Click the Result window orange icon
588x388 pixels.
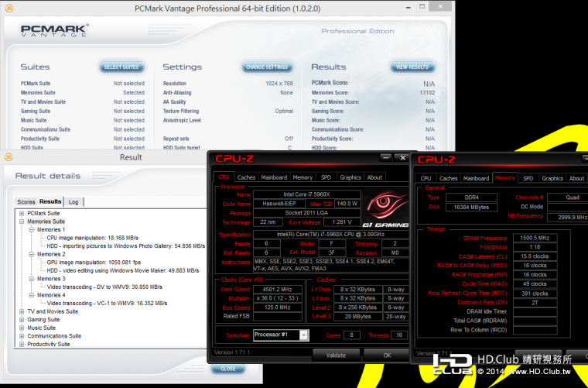pyautogui.click(x=9, y=157)
